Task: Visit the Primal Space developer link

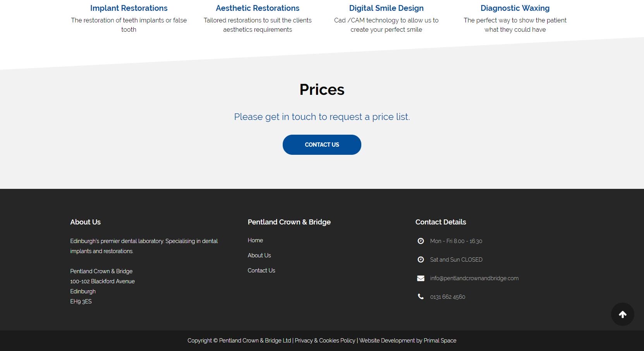Action: click(x=440, y=341)
